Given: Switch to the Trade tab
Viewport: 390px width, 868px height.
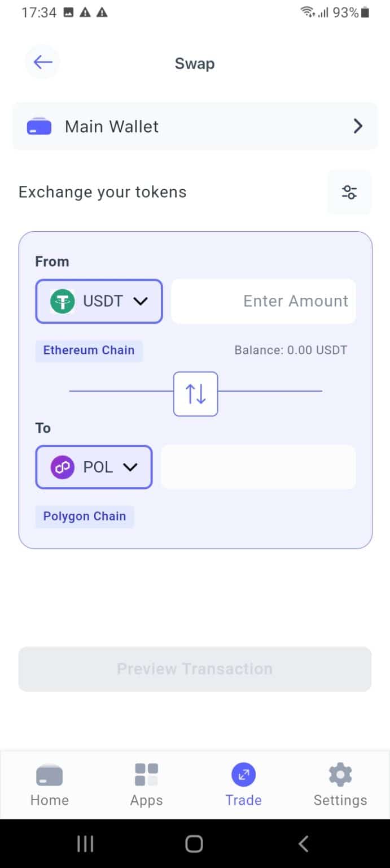Looking at the screenshot, I should tap(243, 784).
